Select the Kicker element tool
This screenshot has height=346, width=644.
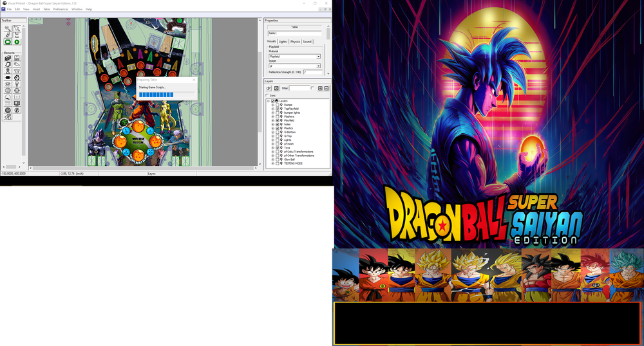coord(7,90)
